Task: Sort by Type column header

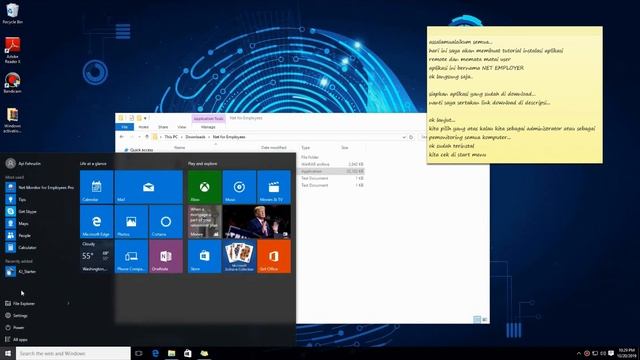Action: click(305, 147)
